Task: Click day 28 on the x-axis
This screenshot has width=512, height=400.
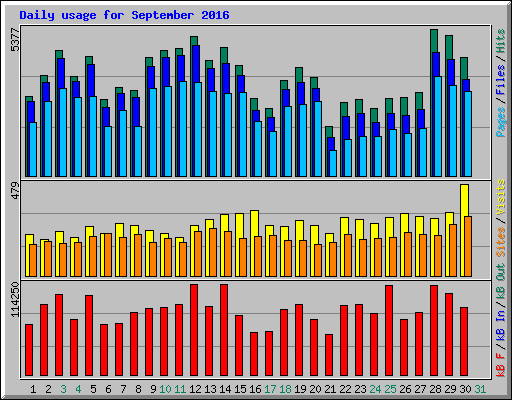Action: 435,389
